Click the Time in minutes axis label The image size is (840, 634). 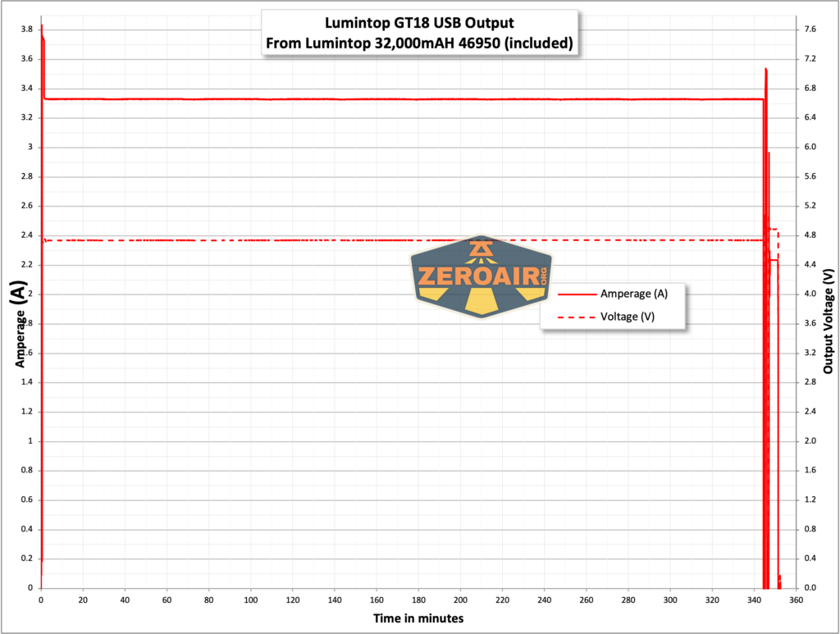pyautogui.click(x=418, y=618)
